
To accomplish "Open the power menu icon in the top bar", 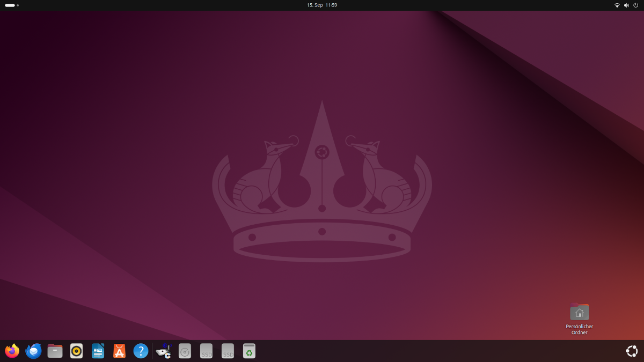I will (x=635, y=5).
